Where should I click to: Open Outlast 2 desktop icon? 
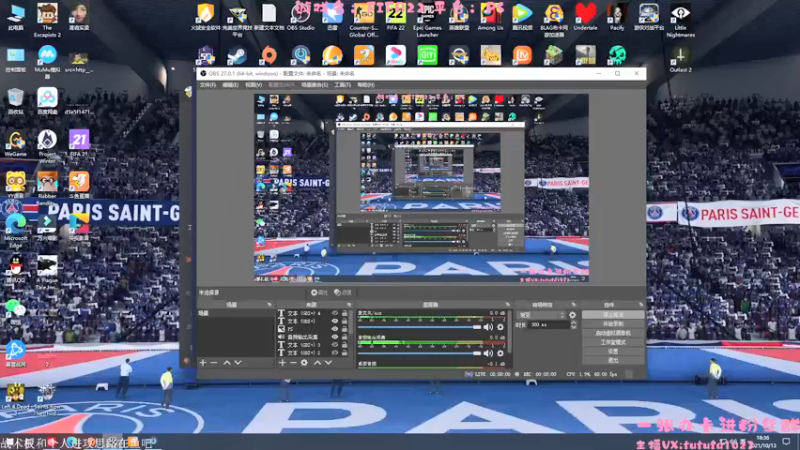680,59
